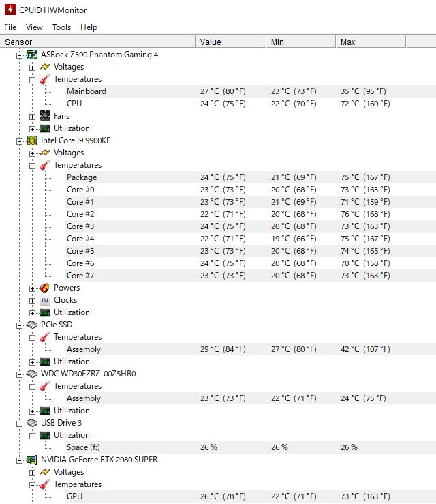This screenshot has width=436, height=504.
Task: Collapse the USB Drive 3 node
Action: click(x=20, y=424)
